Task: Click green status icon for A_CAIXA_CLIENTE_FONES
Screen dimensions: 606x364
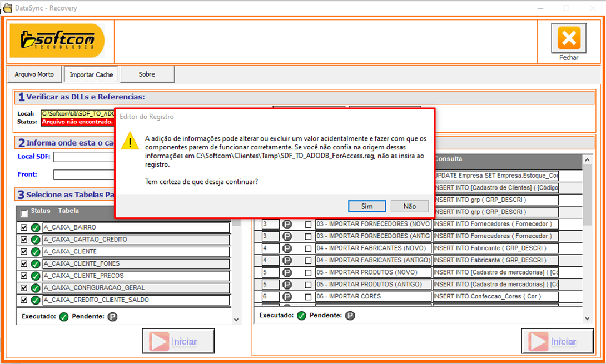Action: 36,264
